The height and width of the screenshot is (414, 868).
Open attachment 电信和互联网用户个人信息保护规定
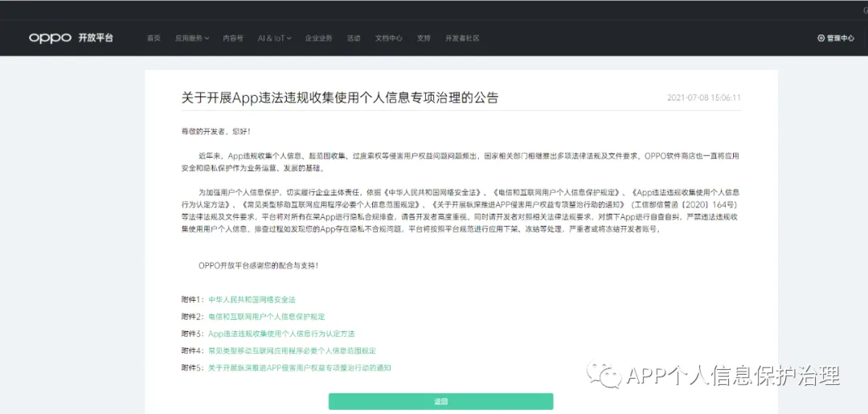[x=266, y=317]
